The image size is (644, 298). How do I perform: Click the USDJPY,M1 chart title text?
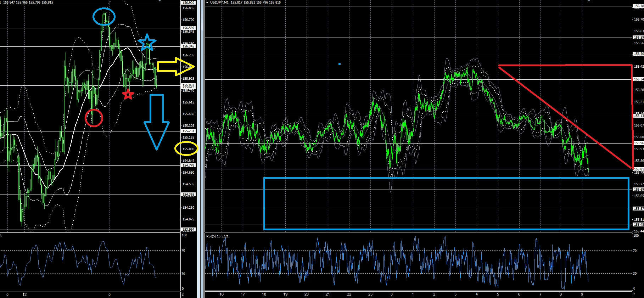(219, 2)
